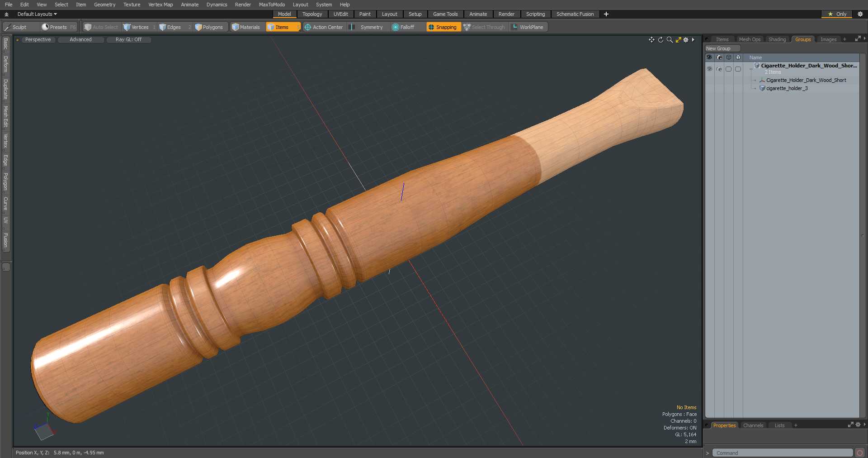
Task: Switch to Polygons selection mode
Action: point(211,27)
